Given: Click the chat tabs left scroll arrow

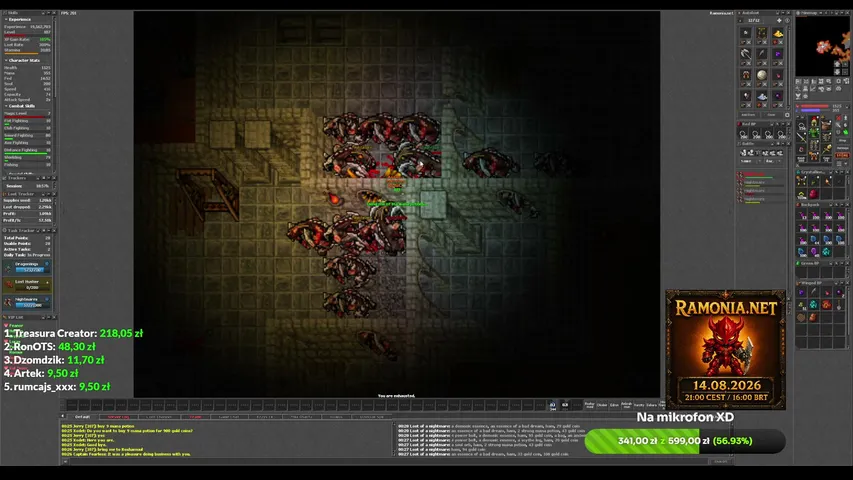Looking at the screenshot, I should click(x=62, y=417).
